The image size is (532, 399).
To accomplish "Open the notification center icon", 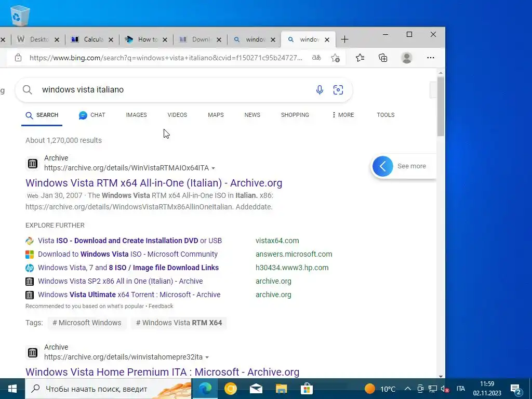I will tap(516, 389).
